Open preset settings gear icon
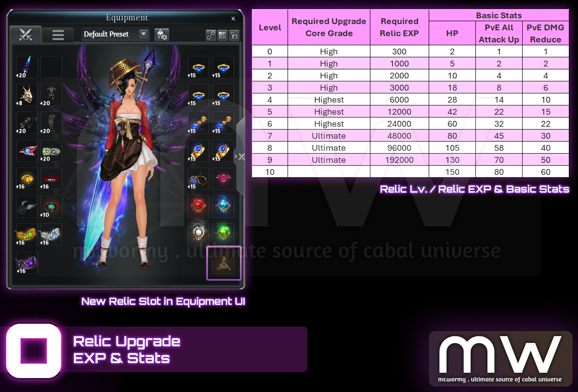The height and width of the screenshot is (392, 578). tap(161, 34)
